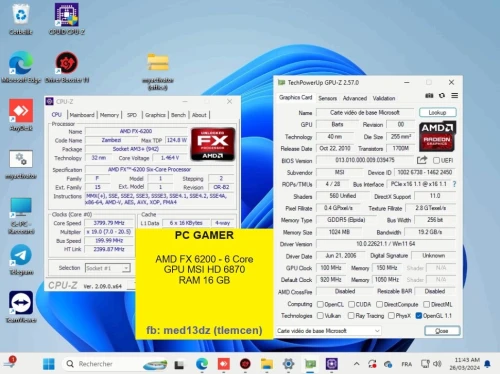The height and width of the screenshot is (374, 500).
Task: Open Edge from the taskbar
Action: 202,364
